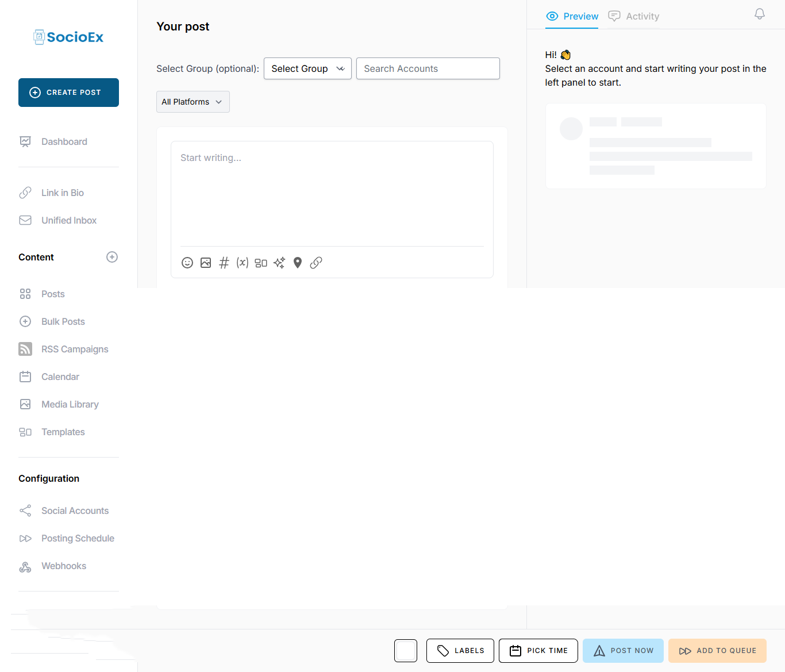The height and width of the screenshot is (672, 785).
Task: Open variables with the (x) icon
Action: coord(243,263)
